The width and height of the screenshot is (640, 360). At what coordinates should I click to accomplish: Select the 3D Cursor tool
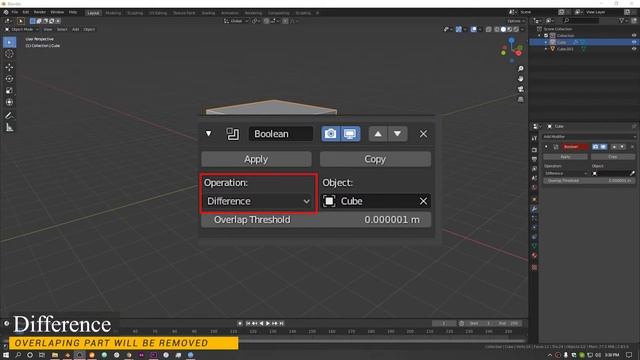(9, 54)
